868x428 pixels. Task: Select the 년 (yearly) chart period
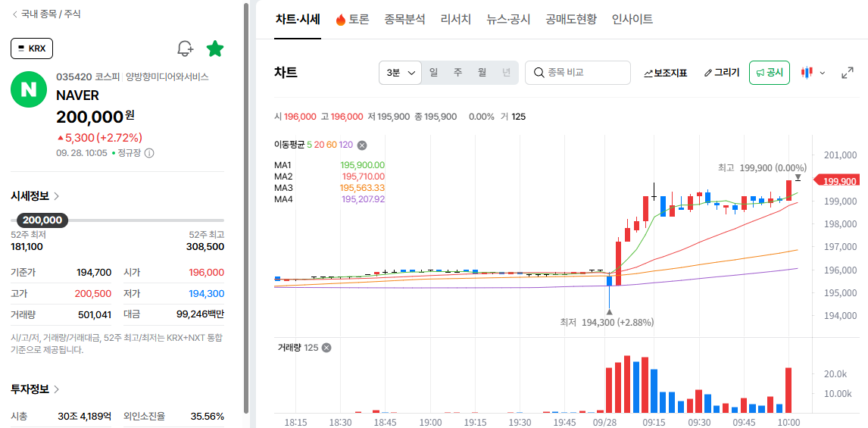coord(507,73)
